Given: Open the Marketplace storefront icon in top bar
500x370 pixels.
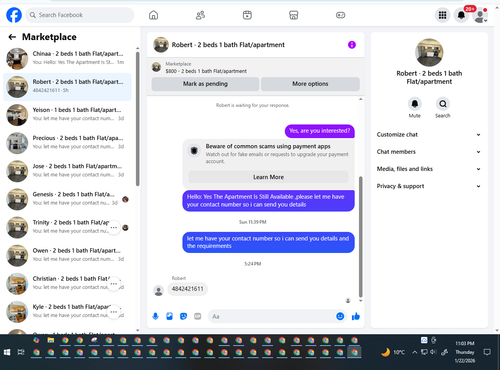Looking at the screenshot, I should [x=294, y=15].
